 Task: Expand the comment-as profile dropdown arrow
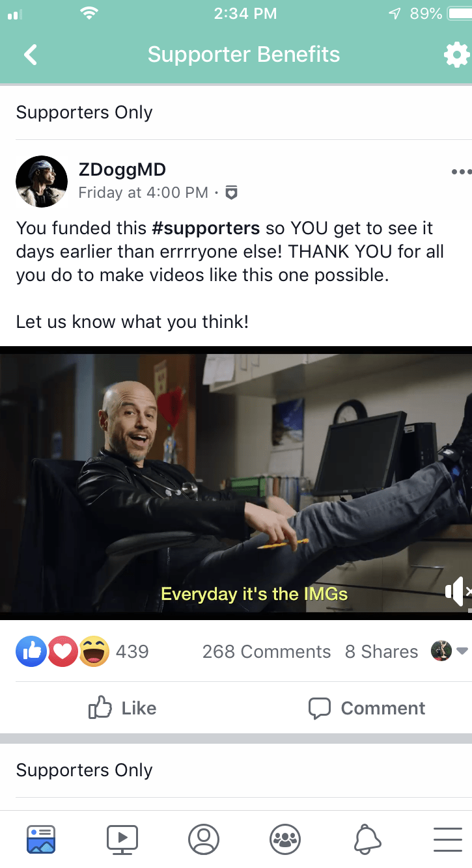[x=462, y=651]
